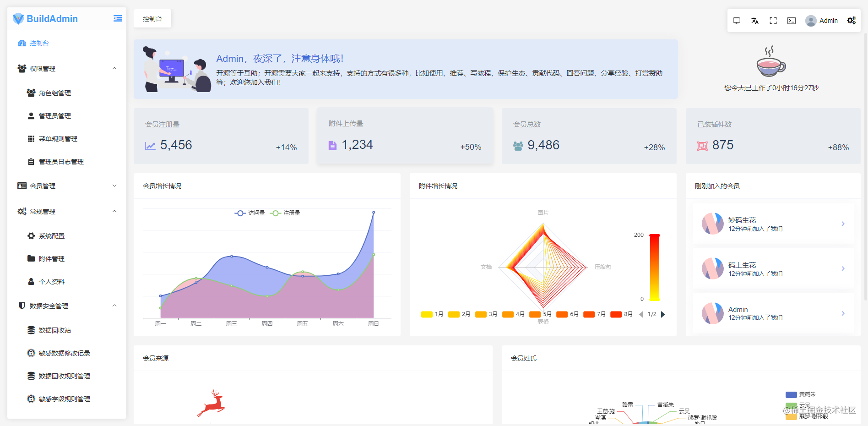Toggle 4月 legend in radar chart
This screenshot has width=868, height=426.
(513, 314)
